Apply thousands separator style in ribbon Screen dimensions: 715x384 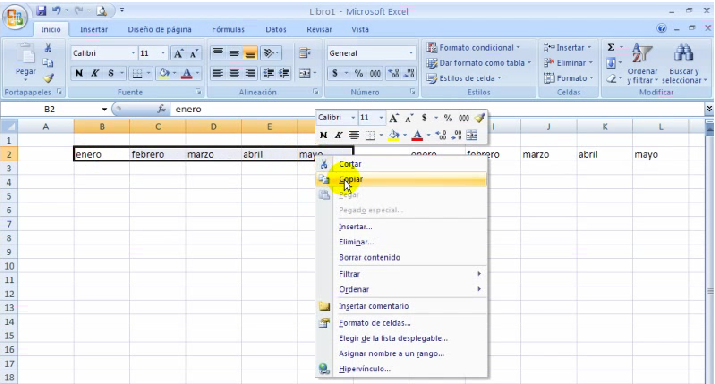pyautogui.click(x=375, y=73)
